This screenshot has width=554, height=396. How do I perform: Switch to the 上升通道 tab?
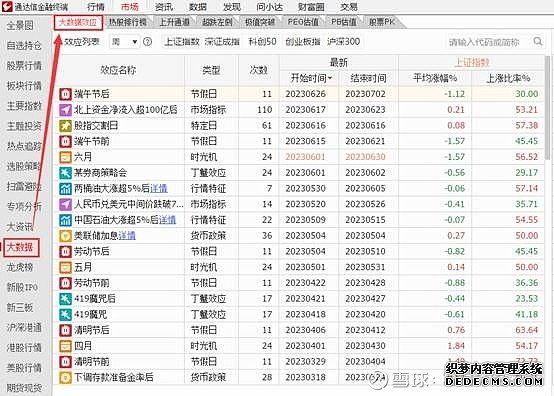point(174,22)
